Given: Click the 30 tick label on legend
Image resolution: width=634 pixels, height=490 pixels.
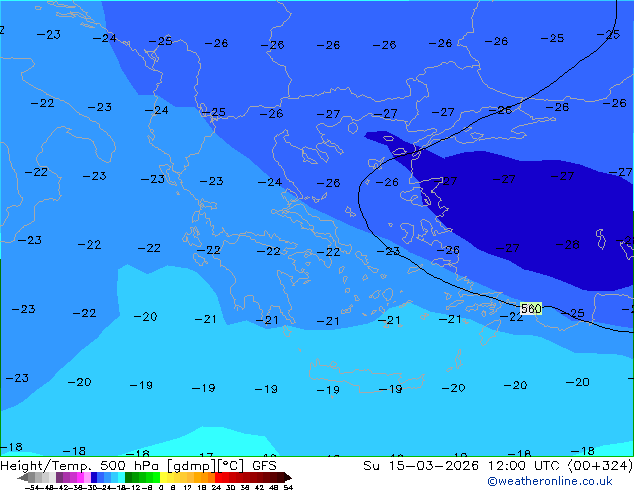Looking at the screenshot, I should tap(230, 487).
